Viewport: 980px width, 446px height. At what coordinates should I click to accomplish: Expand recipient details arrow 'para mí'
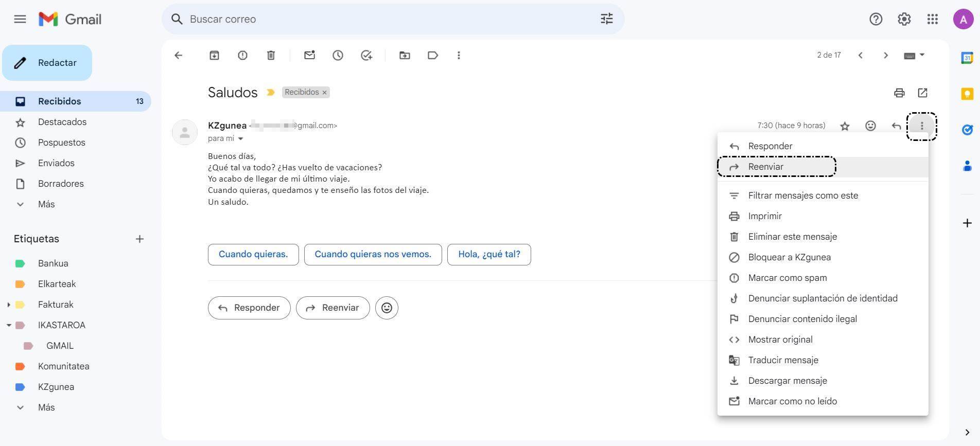pos(240,138)
